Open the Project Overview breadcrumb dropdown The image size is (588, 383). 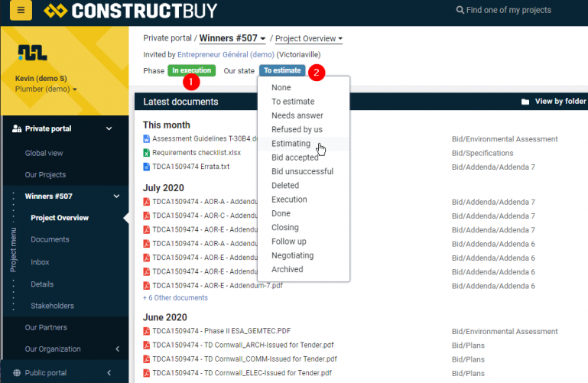pyautogui.click(x=309, y=38)
